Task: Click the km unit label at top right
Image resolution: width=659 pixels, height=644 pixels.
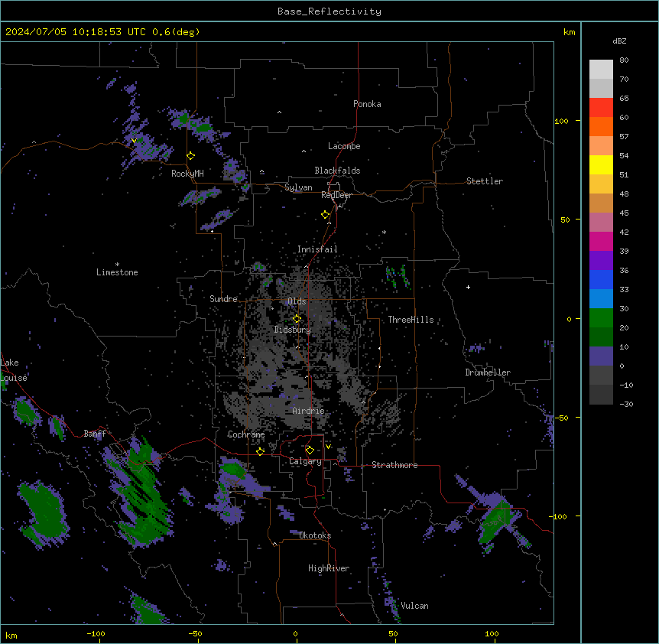Action: point(570,32)
